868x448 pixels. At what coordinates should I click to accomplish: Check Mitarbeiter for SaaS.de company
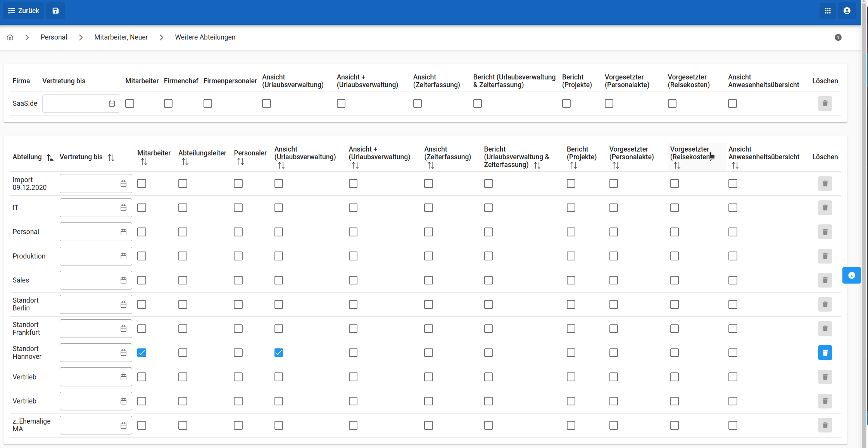pos(130,103)
